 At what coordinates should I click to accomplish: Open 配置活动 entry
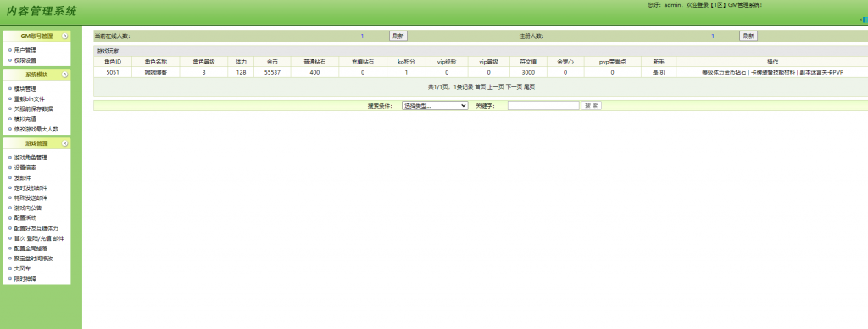25,218
